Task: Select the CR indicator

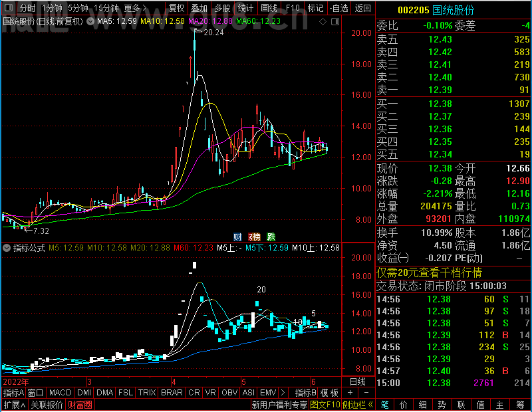Action: click(x=194, y=393)
